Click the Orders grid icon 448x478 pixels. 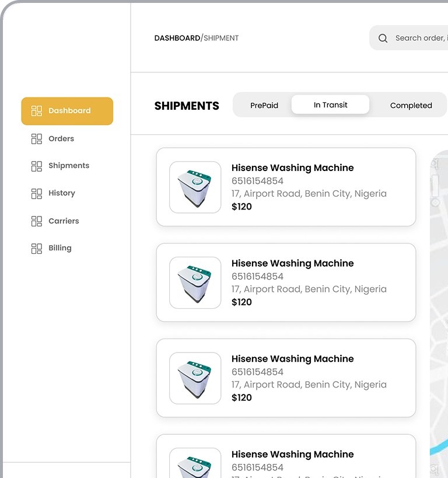pyautogui.click(x=37, y=139)
